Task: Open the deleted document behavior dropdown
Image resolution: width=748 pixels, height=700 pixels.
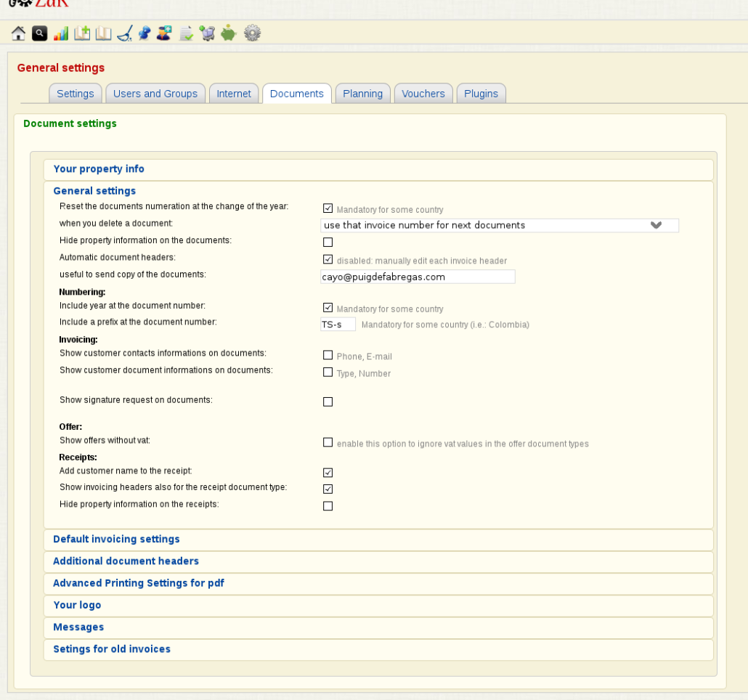Action: [500, 225]
